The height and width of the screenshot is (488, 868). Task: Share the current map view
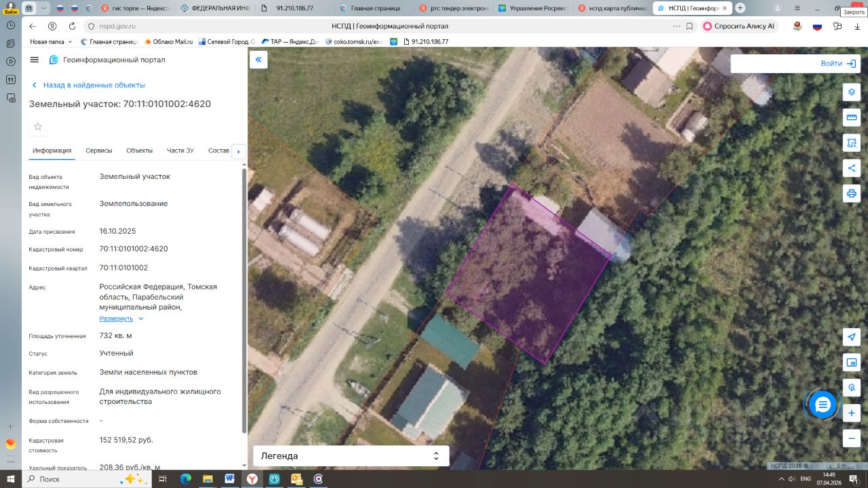click(852, 167)
